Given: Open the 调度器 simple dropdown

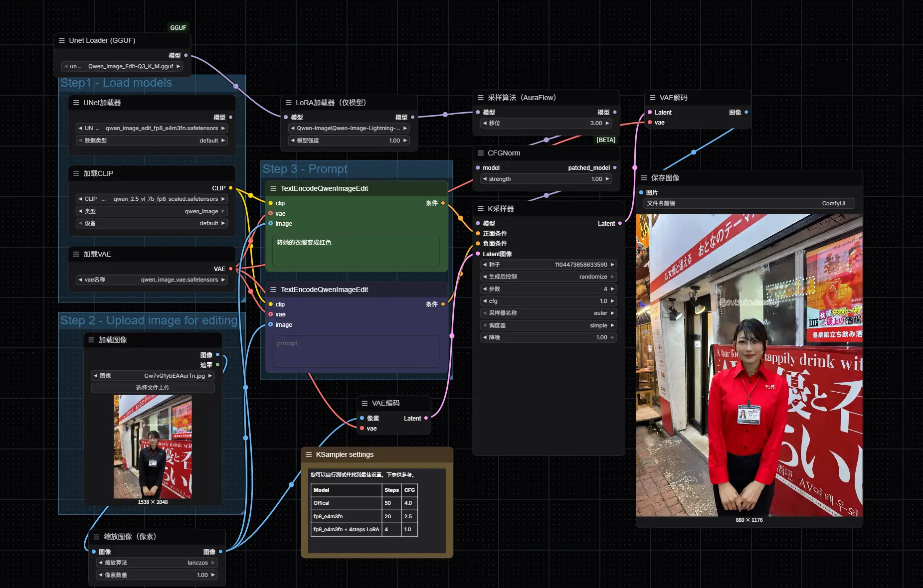Looking at the screenshot, I should tap(549, 325).
